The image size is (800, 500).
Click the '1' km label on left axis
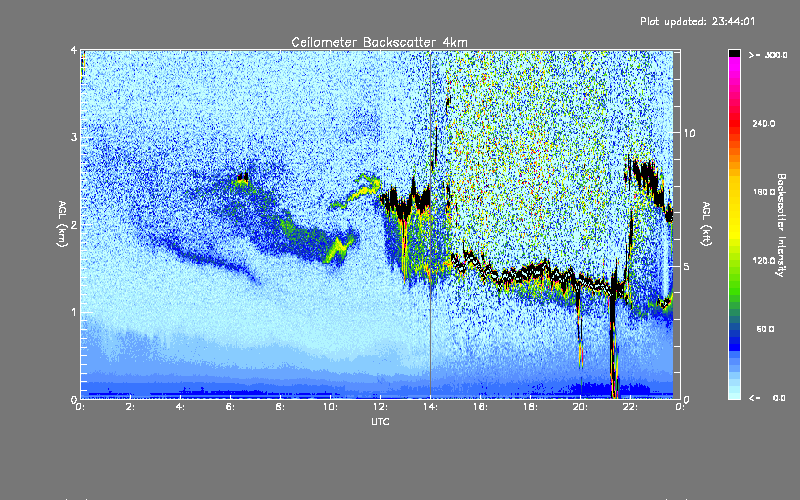73,312
